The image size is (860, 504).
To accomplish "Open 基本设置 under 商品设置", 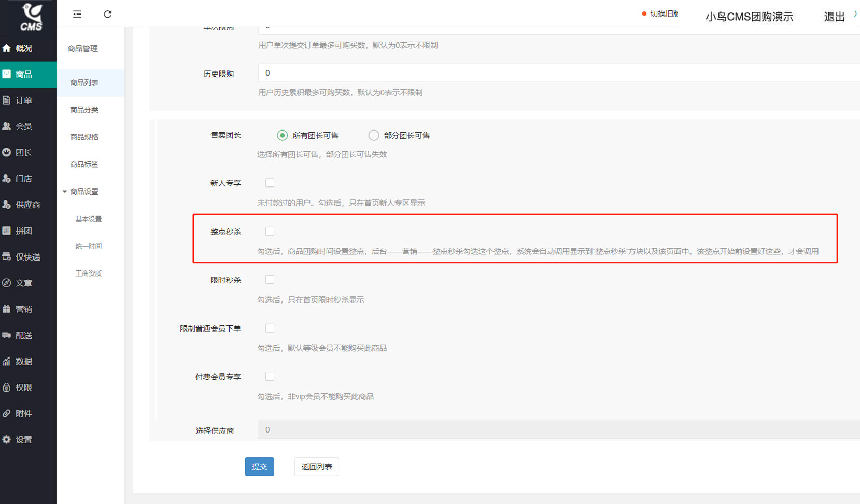I will point(89,219).
